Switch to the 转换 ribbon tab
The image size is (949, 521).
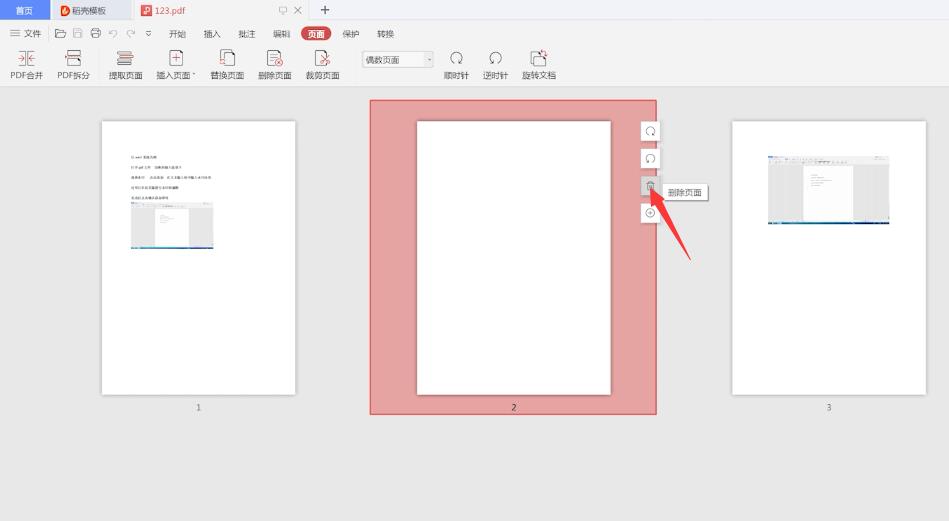pyautogui.click(x=386, y=34)
